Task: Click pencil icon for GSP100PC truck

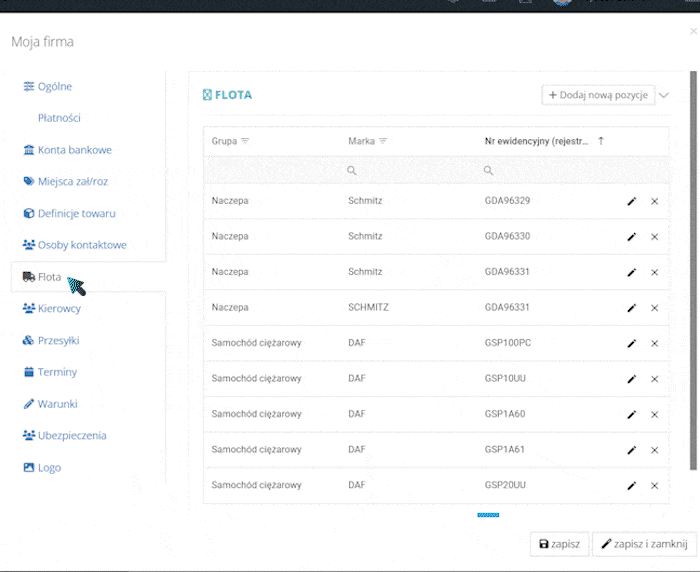Action: [631, 343]
